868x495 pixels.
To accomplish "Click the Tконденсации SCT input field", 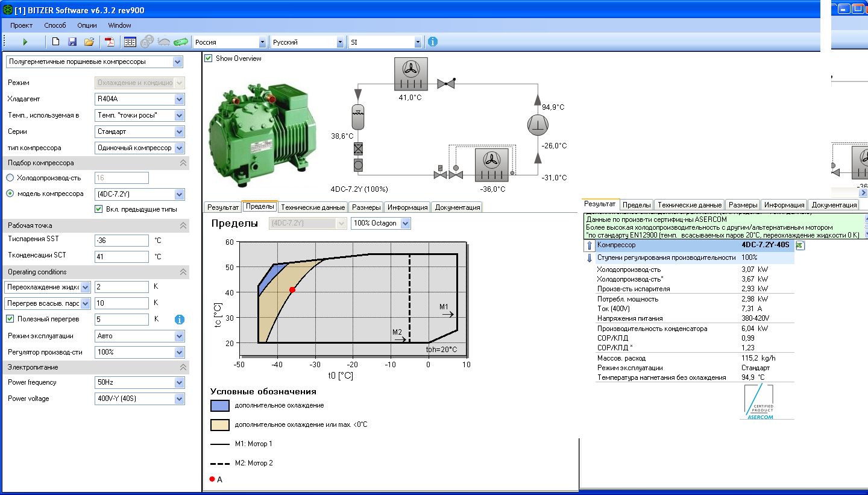I will coord(121,256).
